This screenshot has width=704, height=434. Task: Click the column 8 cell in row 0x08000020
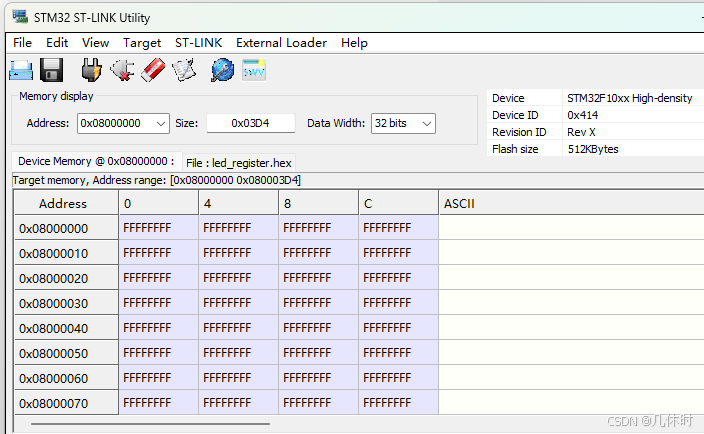point(318,278)
